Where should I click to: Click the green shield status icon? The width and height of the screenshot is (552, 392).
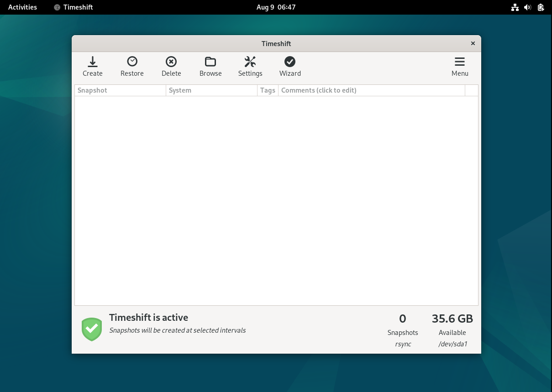92,329
